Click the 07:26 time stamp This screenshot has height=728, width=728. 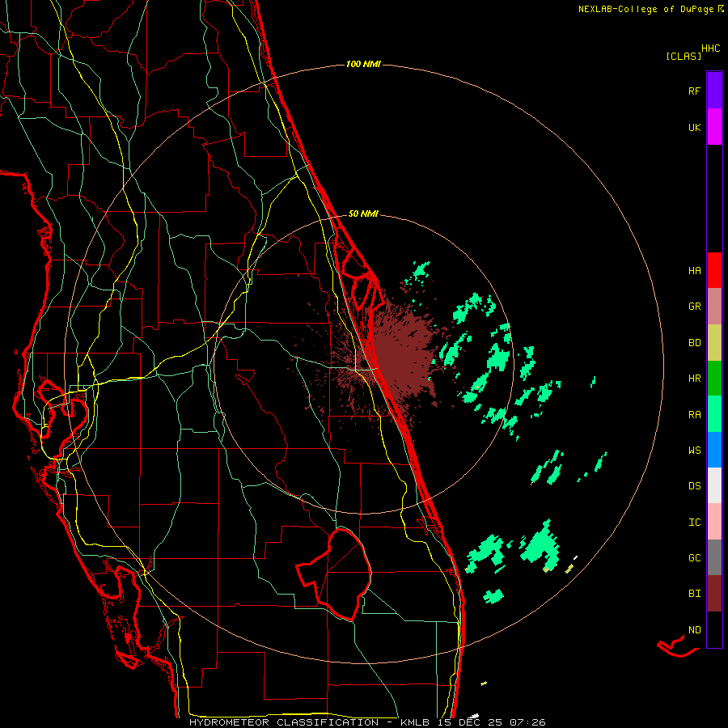[527, 722]
